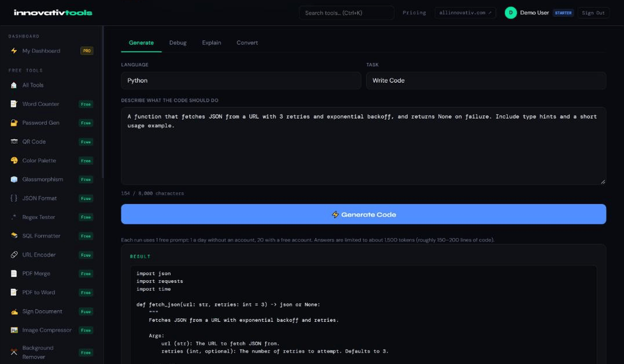Click the character count '154 / 8,000 characters'
624x364 pixels.
click(153, 194)
